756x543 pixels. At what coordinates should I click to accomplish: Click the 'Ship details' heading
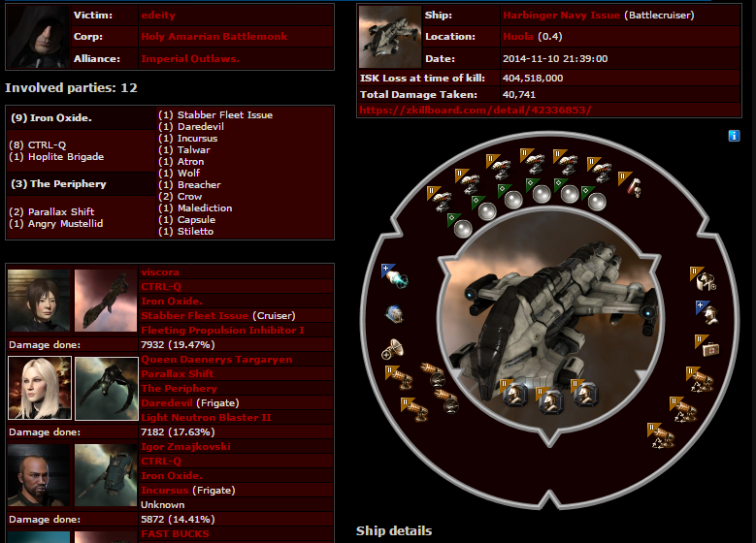394,531
